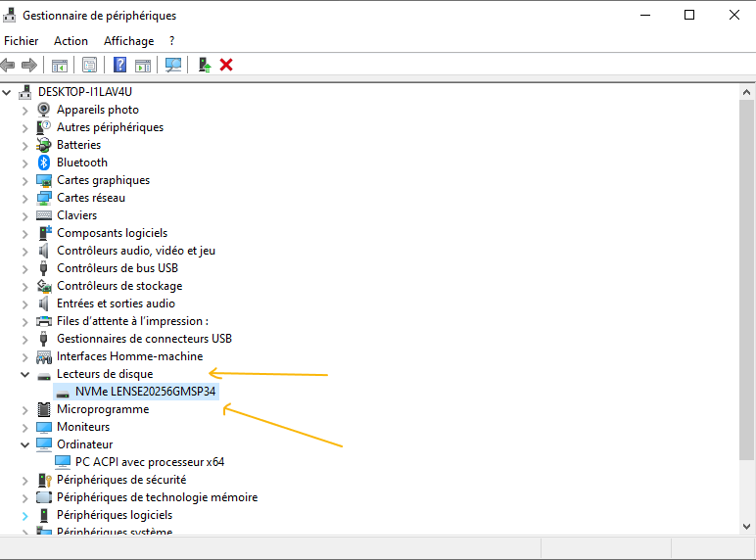Click the Bluetooth category icon

coord(44,163)
